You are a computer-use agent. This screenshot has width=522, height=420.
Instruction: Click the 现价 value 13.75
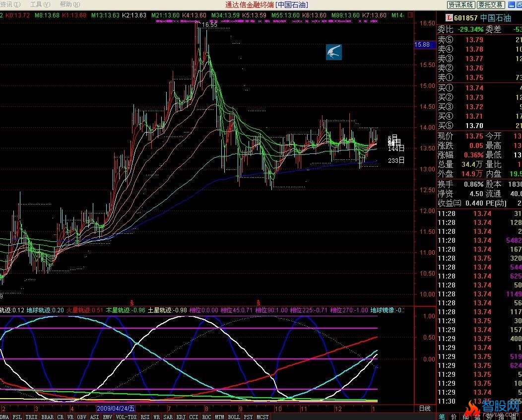click(x=474, y=136)
